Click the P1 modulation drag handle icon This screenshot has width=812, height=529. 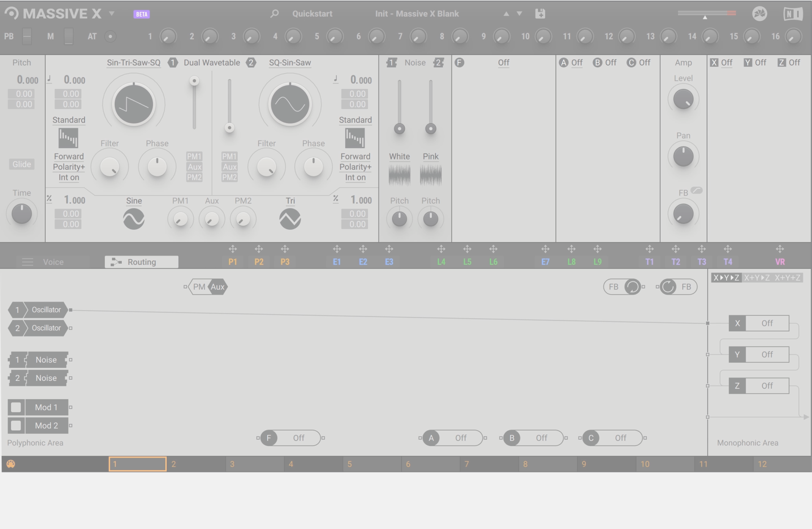[233, 249]
